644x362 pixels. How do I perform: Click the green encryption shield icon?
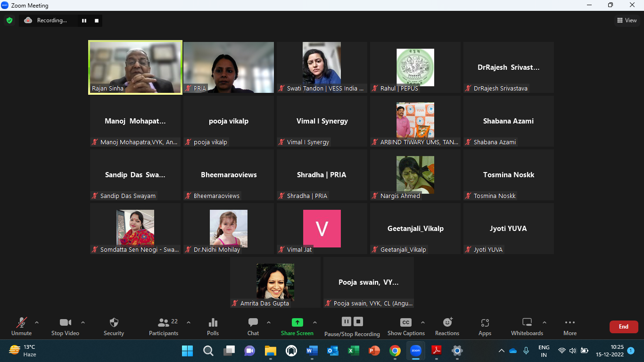(9, 20)
